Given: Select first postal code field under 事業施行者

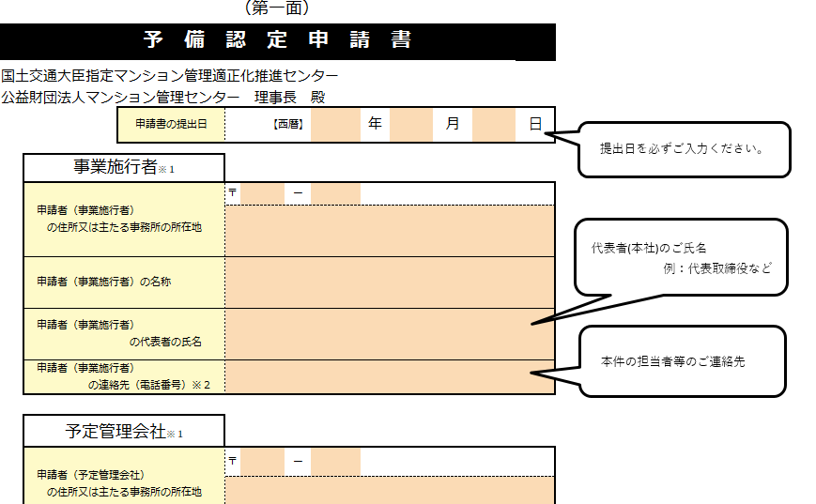Looking at the screenshot, I should 262,193.
